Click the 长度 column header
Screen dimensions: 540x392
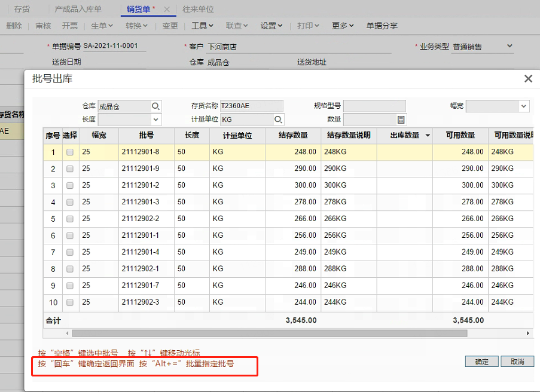[192, 136]
